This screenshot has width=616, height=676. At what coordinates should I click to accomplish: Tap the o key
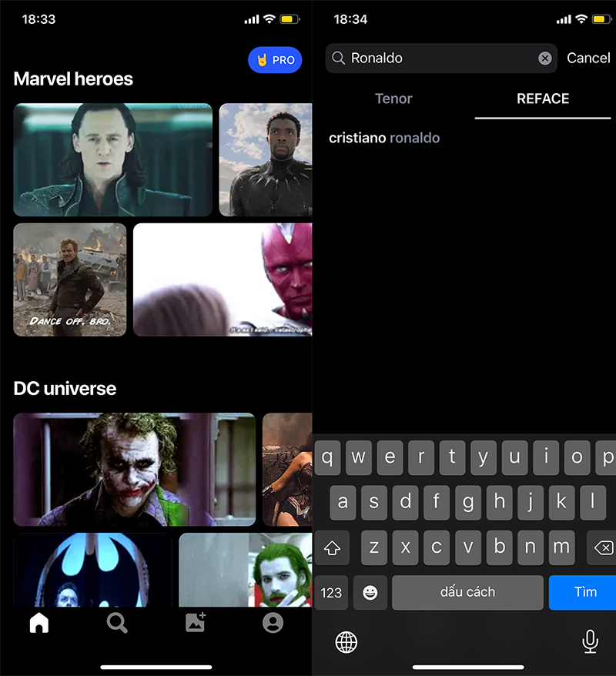coord(577,457)
